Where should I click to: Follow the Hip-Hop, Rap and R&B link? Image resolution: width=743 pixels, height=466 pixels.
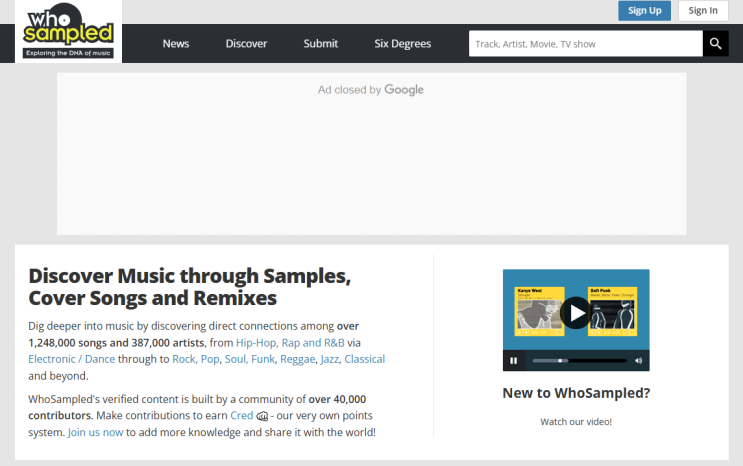290,343
